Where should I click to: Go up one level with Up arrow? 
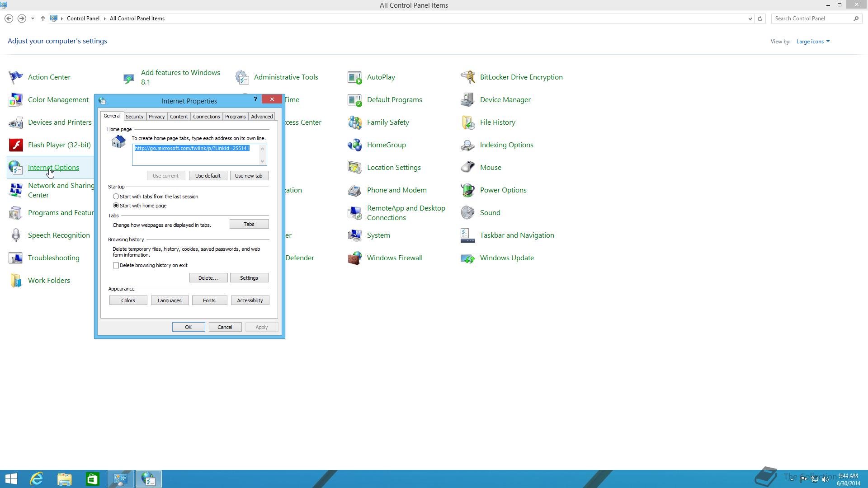coord(43,19)
